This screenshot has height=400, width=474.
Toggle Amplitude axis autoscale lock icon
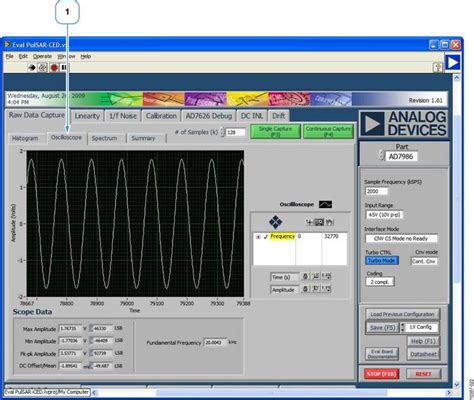pos(305,289)
